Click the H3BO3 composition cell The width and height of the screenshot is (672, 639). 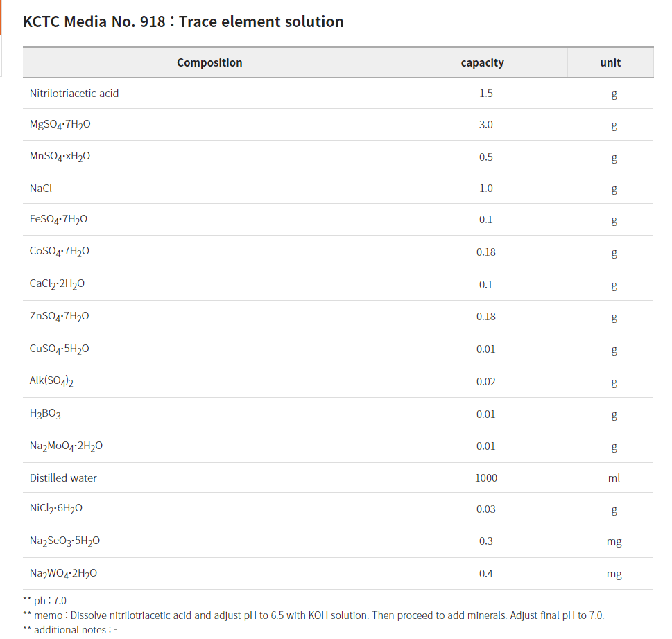pyautogui.click(x=45, y=414)
